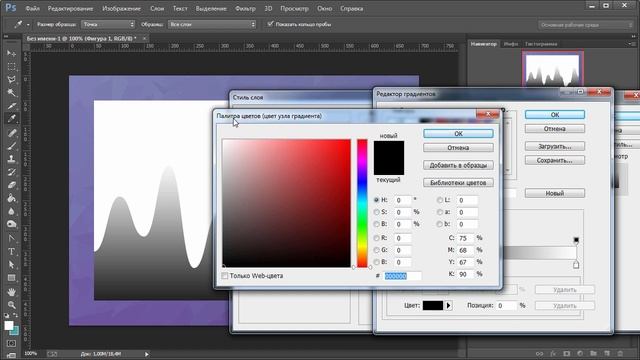
Task: Select the Crop tool
Action: (x=11, y=106)
